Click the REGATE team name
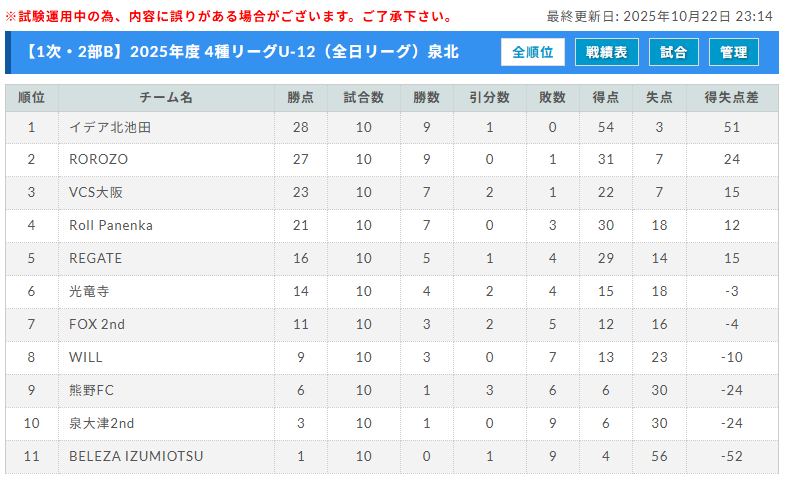The image size is (787, 483). click(96, 258)
